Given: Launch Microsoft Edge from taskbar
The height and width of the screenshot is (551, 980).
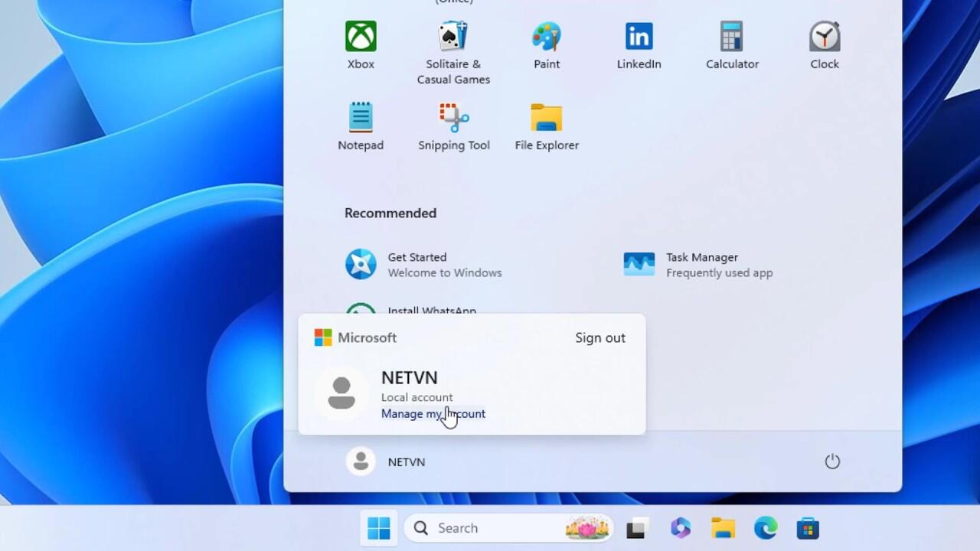Looking at the screenshot, I should [x=766, y=528].
